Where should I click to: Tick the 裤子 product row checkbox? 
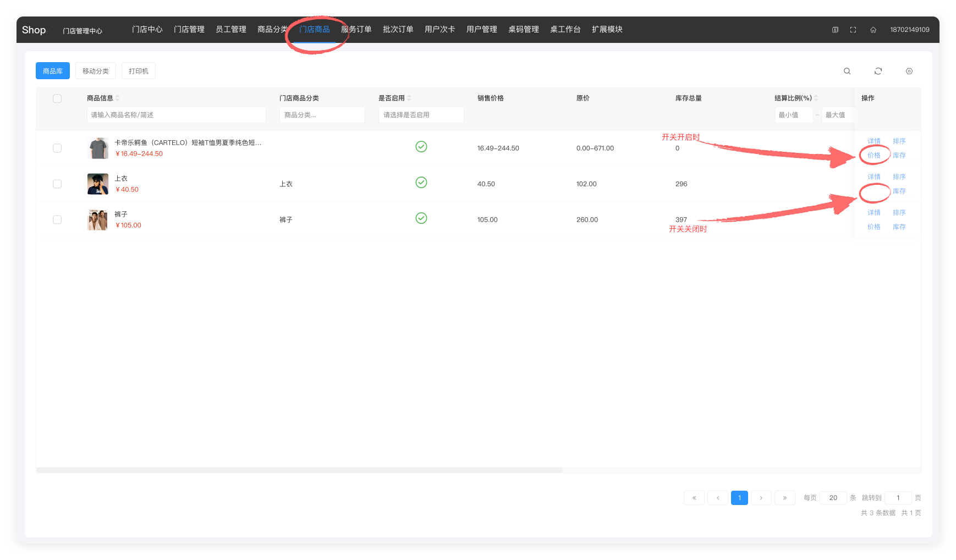point(57,219)
